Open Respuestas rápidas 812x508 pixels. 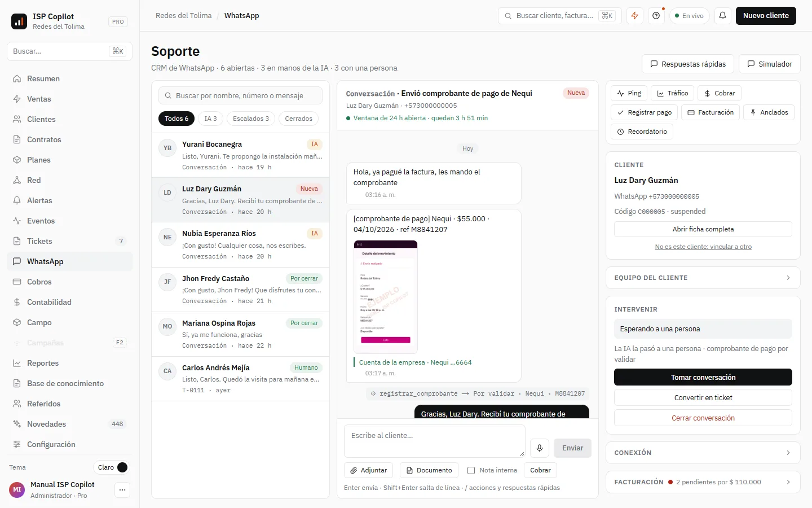pyautogui.click(x=688, y=64)
